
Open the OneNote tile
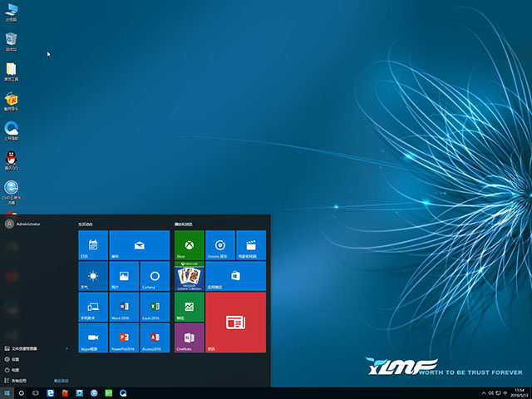tap(189, 337)
